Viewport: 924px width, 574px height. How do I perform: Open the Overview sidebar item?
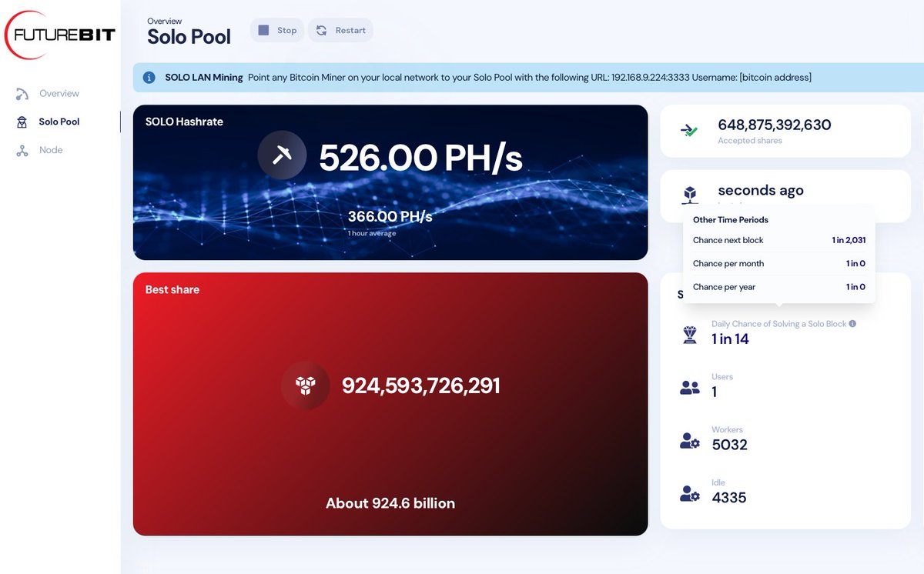(59, 93)
